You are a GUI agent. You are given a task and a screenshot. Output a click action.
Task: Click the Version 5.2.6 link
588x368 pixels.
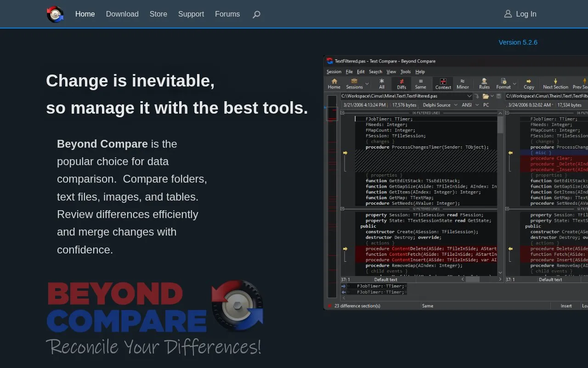518,42
